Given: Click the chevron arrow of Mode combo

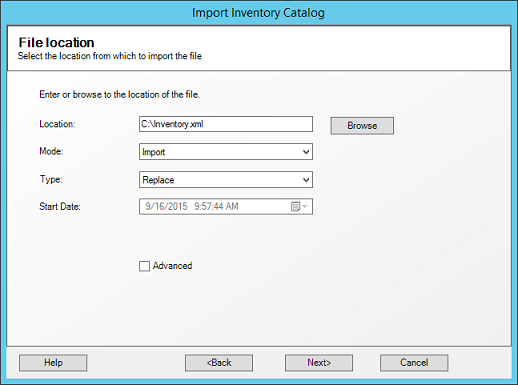Looking at the screenshot, I should click(x=306, y=152).
